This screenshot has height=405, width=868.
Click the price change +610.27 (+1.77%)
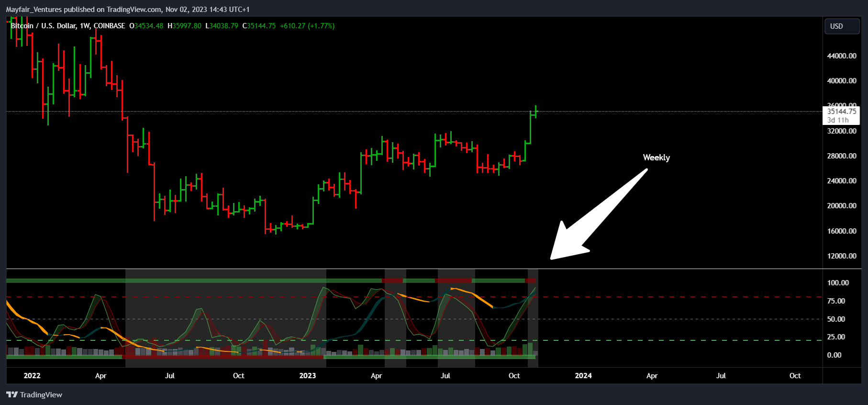(307, 26)
